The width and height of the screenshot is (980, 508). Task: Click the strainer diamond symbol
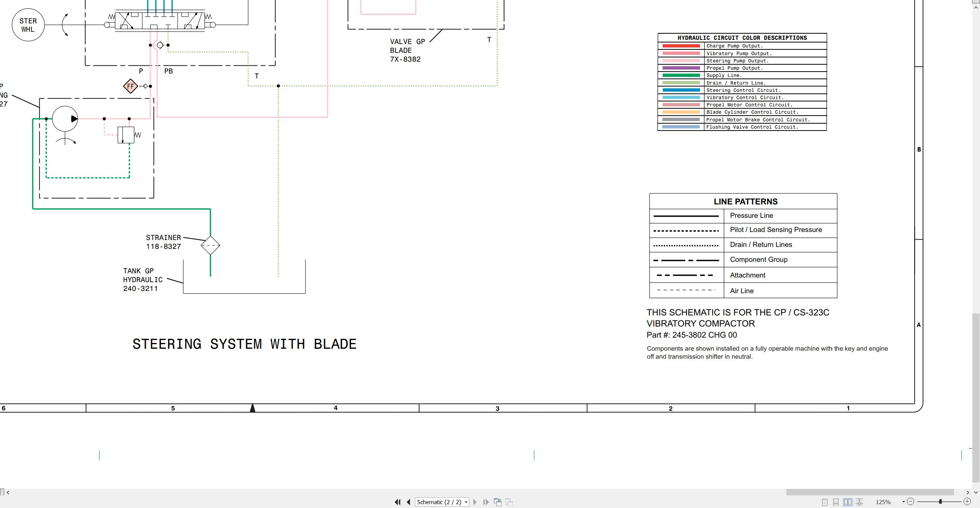click(x=210, y=245)
